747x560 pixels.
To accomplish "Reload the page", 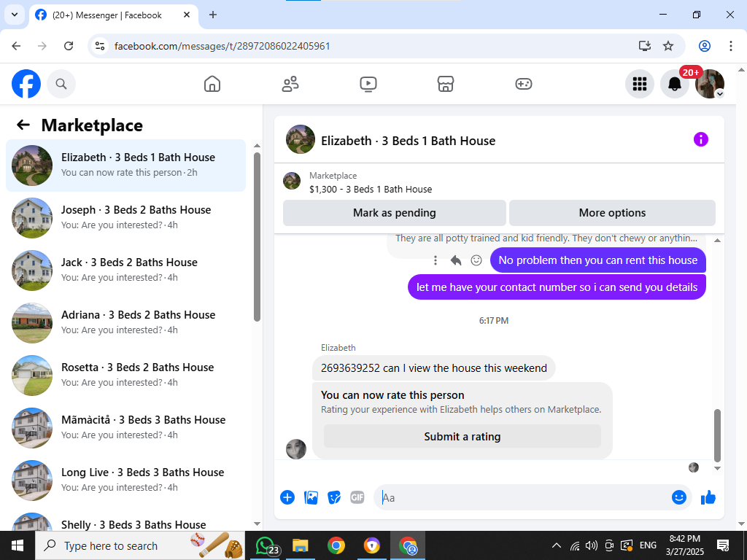I will (x=69, y=46).
